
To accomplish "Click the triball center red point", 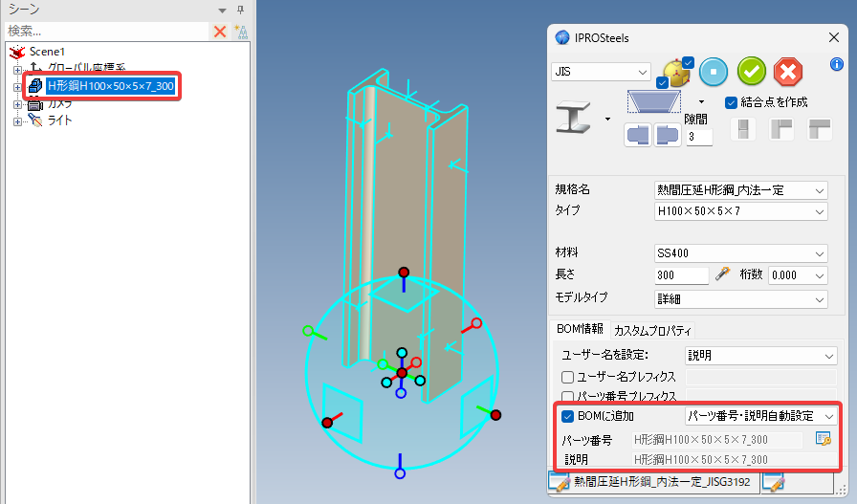I will [402, 373].
